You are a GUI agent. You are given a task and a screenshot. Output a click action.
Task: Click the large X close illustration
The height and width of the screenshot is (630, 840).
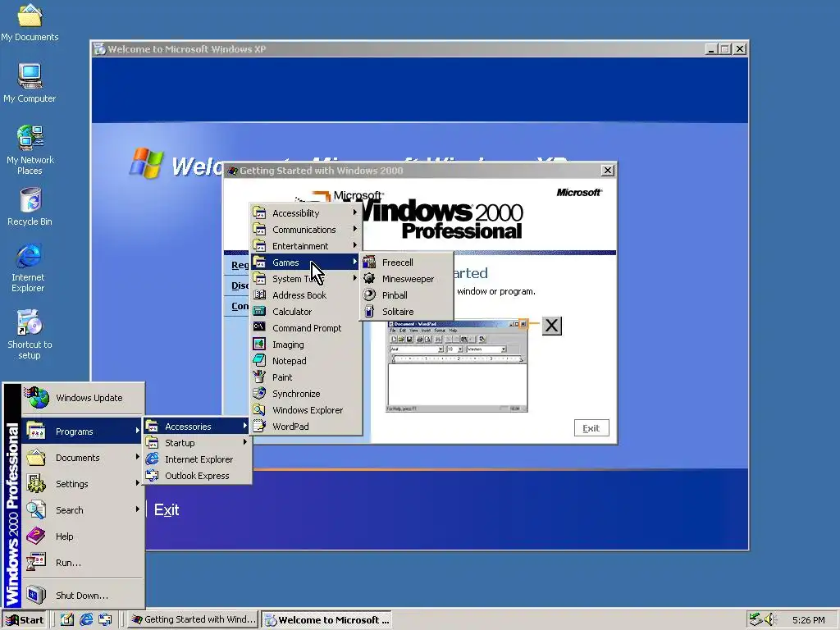tap(552, 326)
